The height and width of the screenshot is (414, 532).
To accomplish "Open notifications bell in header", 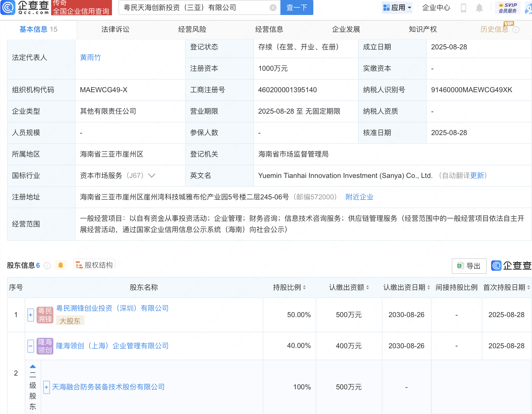I will click(479, 8).
